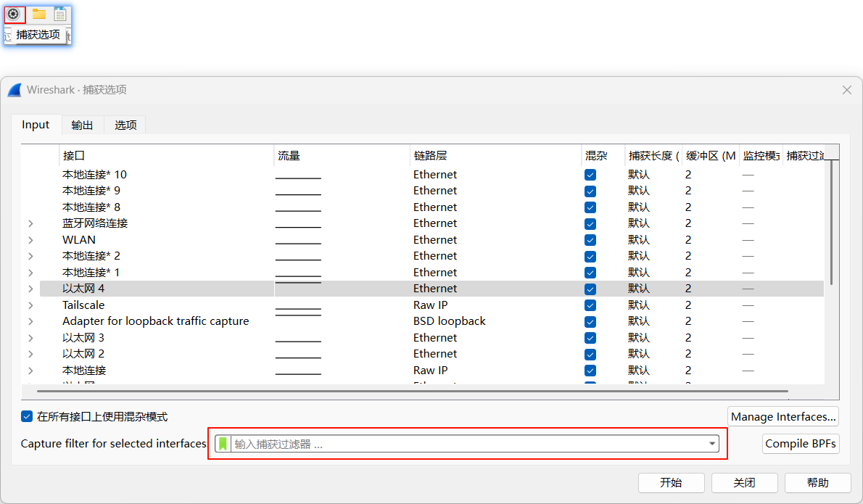Click the capture options gear icon
Image resolution: width=863 pixels, height=504 pixels.
12,14
